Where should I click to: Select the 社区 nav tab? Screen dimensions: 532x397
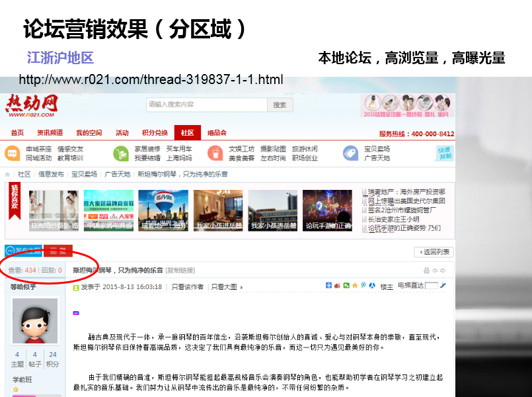[x=187, y=133]
